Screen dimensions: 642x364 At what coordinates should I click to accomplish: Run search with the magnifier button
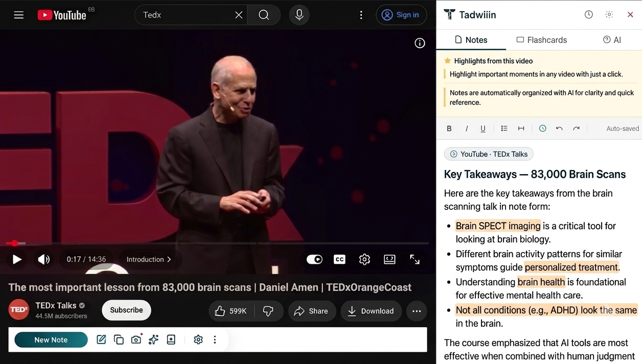264,15
